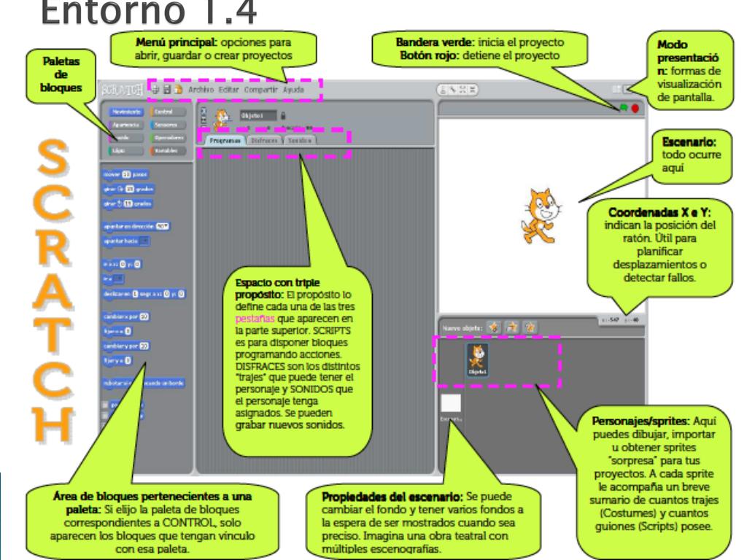Viewport: 747px width, 560px height.
Task: Select the Variables block palette
Action: [x=168, y=150]
